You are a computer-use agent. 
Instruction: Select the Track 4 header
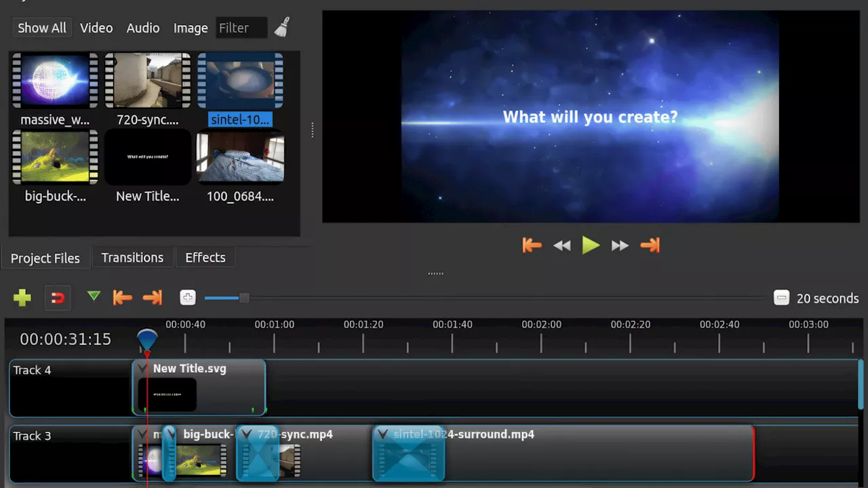71,388
